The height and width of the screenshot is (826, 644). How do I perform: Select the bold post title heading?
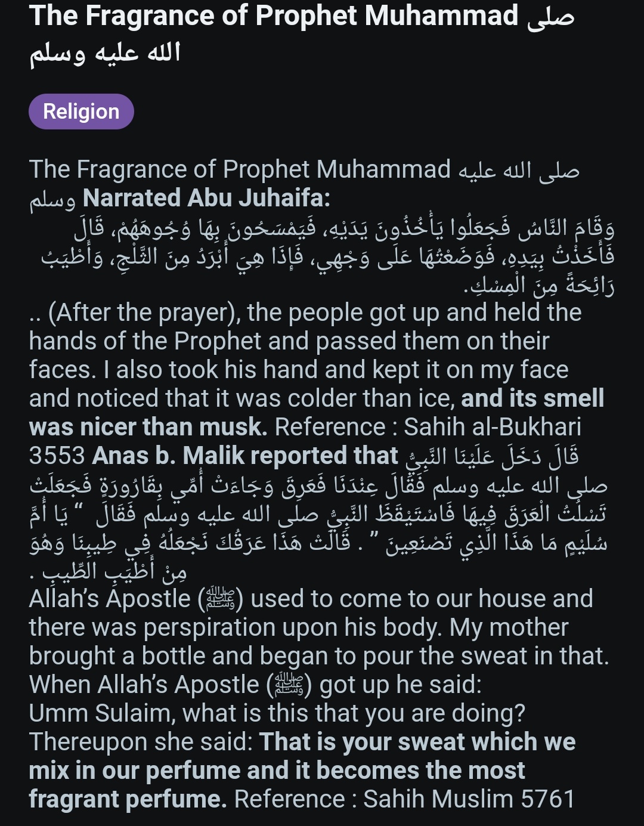tap(302, 34)
